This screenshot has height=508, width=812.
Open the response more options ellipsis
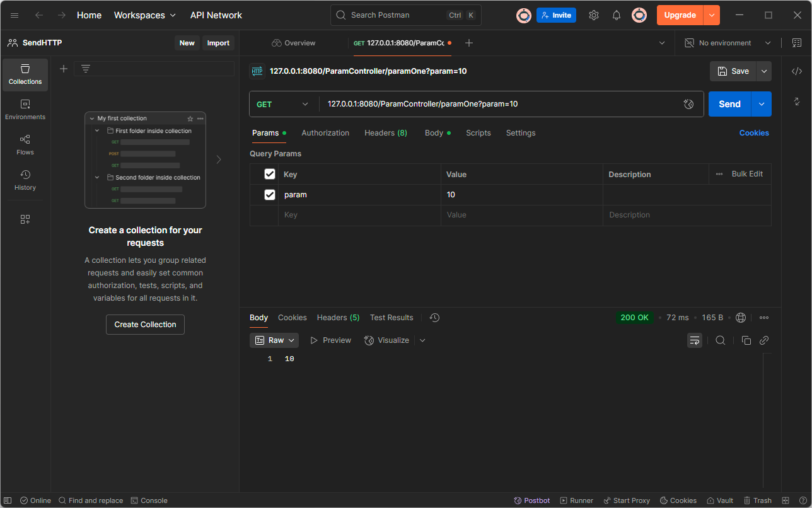pyautogui.click(x=764, y=318)
